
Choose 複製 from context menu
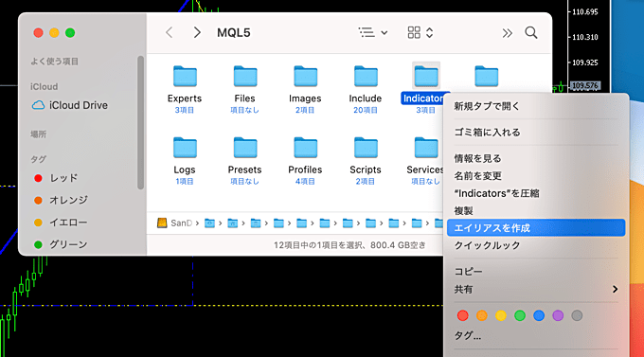click(536, 211)
